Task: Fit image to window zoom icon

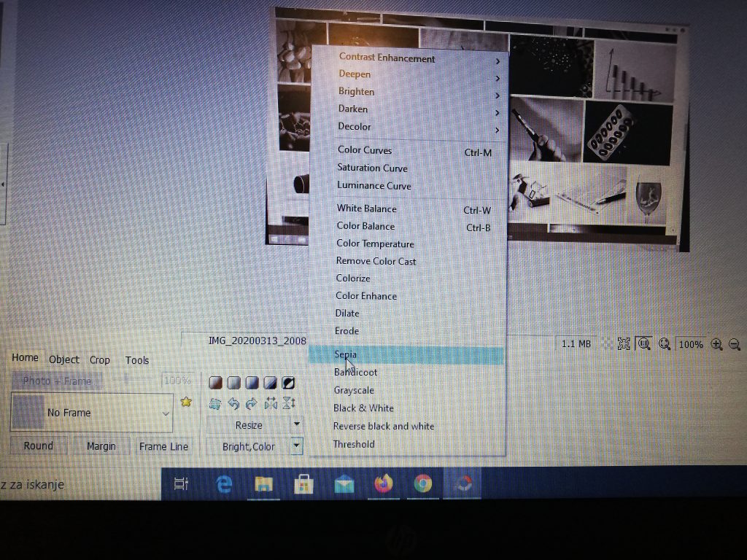Action: pyautogui.click(x=665, y=344)
